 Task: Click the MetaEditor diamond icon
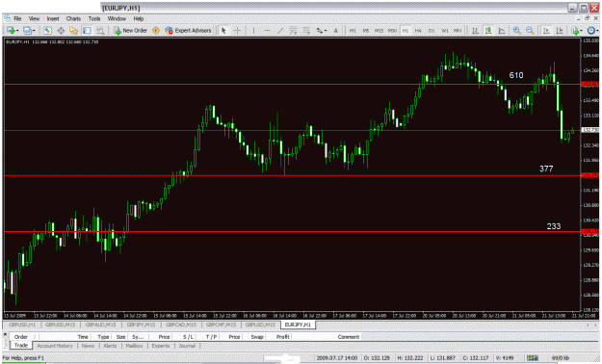pyautogui.click(x=156, y=31)
